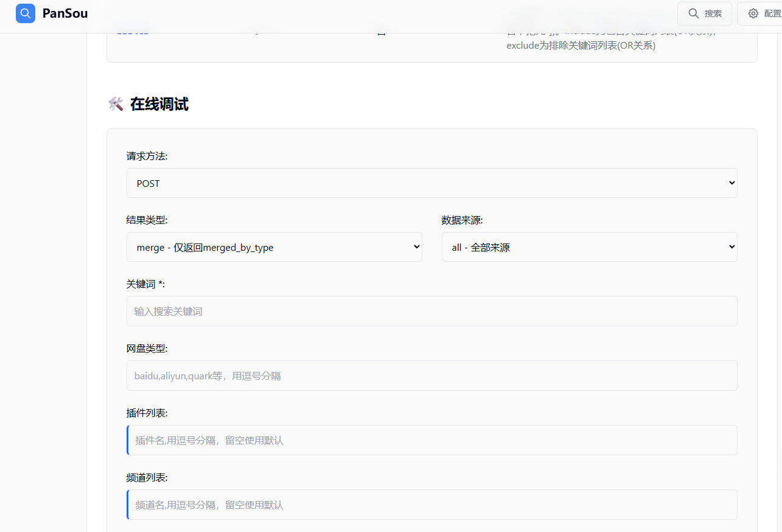Click the blue PanSou logo icon
The width and height of the screenshot is (782, 532).
(26, 13)
